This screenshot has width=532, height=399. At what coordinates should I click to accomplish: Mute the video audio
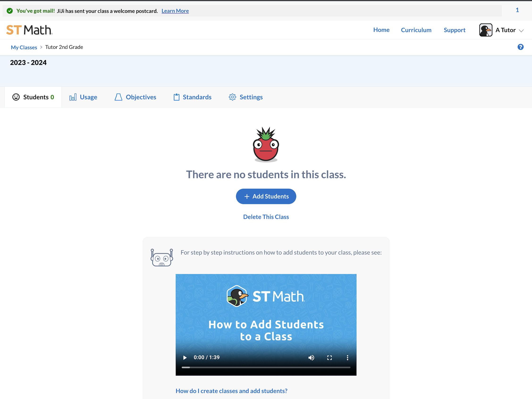pos(311,357)
